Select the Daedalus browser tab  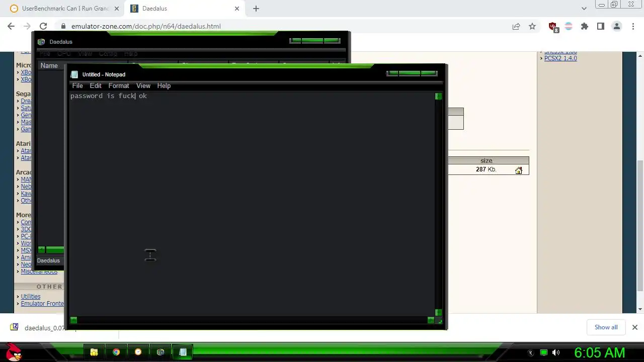tap(185, 9)
